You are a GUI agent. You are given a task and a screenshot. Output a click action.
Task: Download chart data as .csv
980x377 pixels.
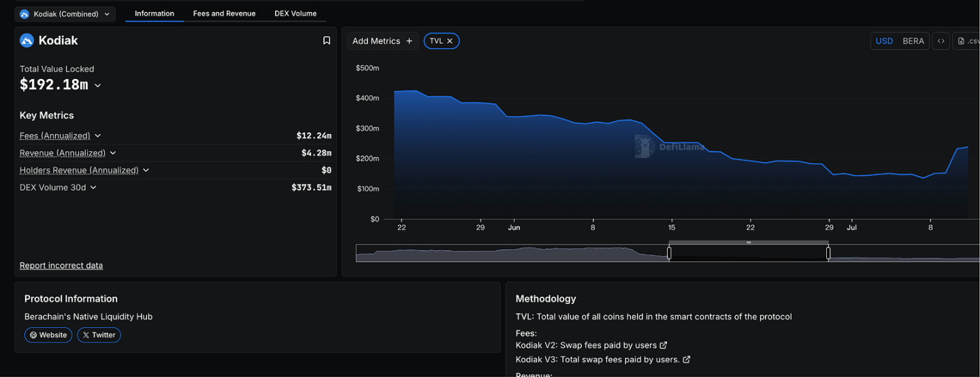click(968, 41)
